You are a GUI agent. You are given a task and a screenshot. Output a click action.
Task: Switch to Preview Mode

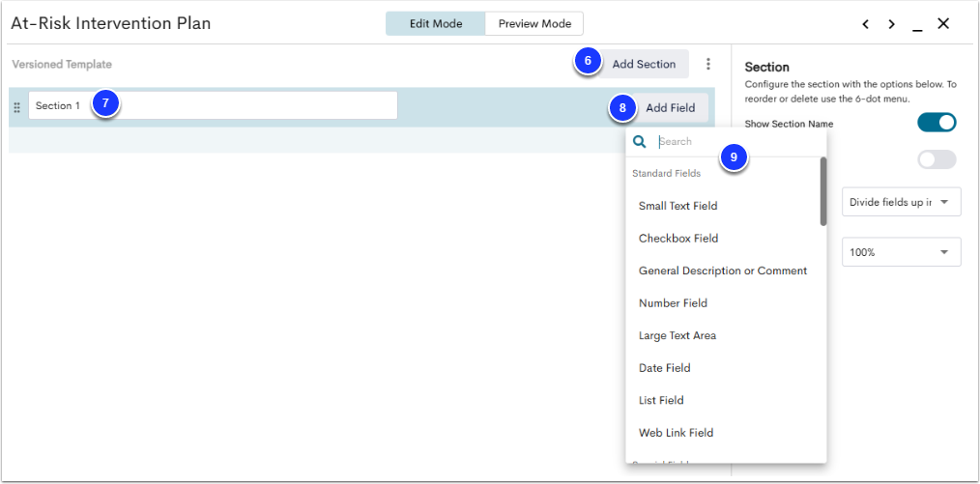[534, 24]
